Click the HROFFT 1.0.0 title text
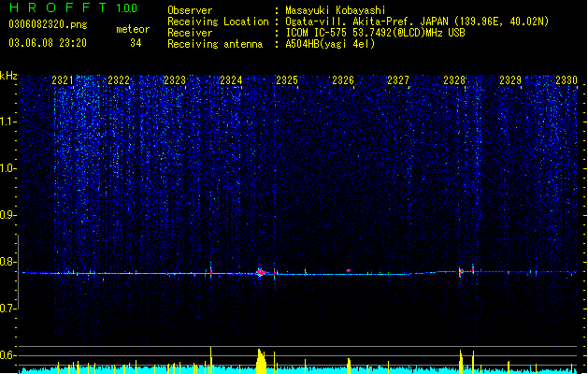This screenshot has width=588, height=374. [73, 7]
